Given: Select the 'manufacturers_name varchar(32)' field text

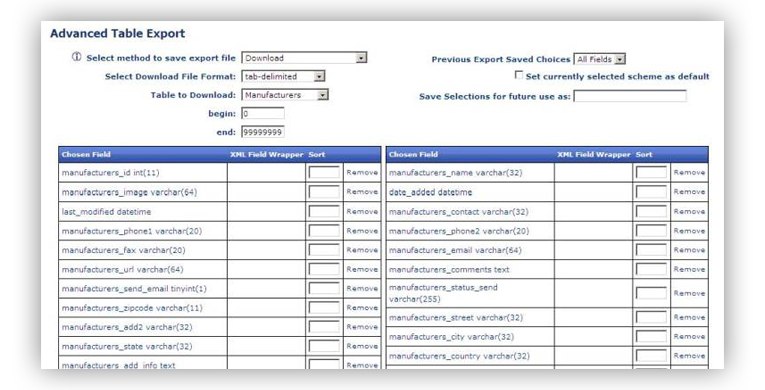Looking at the screenshot, I should [x=455, y=172].
